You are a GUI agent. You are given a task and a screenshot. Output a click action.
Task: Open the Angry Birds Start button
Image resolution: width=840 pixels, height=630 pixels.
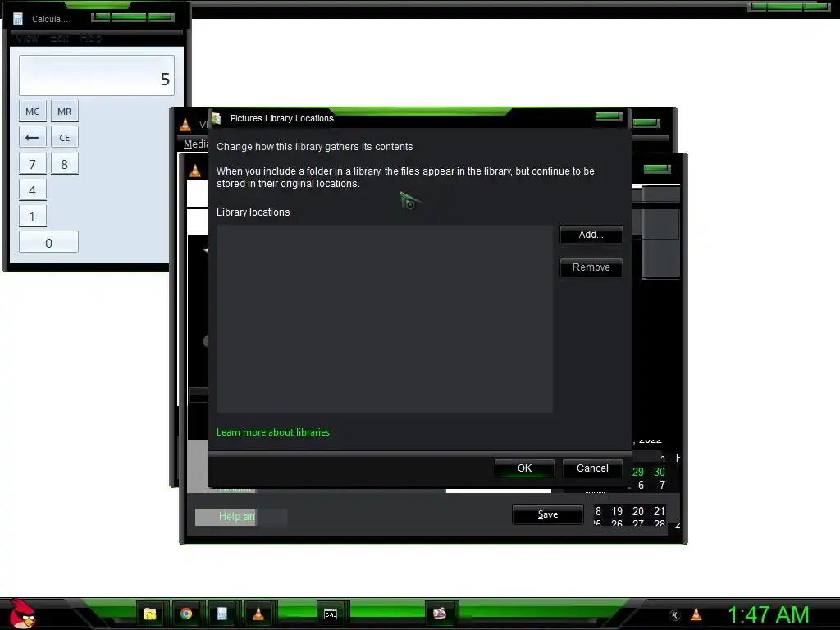coord(21,614)
